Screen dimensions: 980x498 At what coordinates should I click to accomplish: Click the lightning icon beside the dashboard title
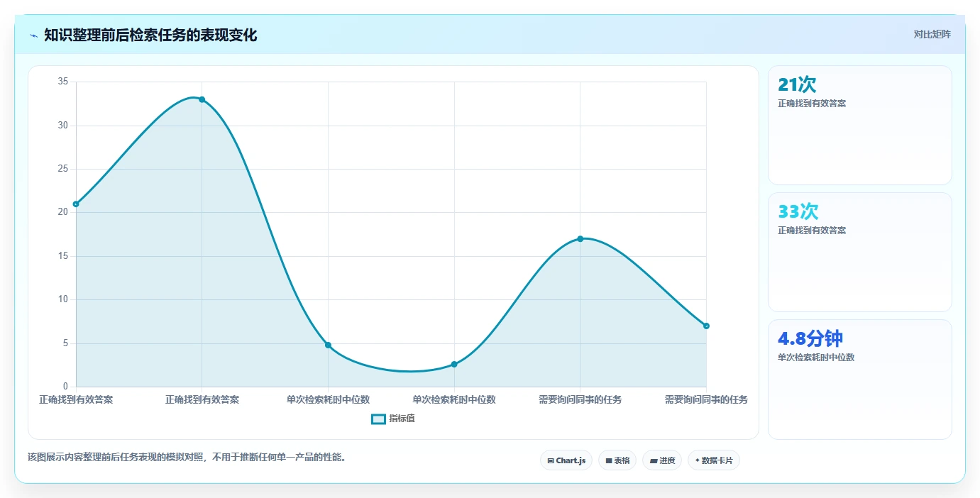pyautogui.click(x=33, y=35)
